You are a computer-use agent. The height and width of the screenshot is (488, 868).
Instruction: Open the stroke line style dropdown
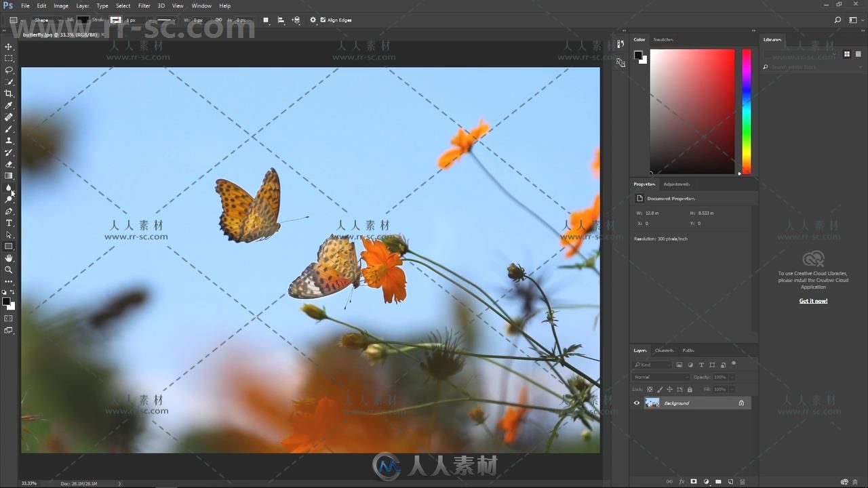165,20
